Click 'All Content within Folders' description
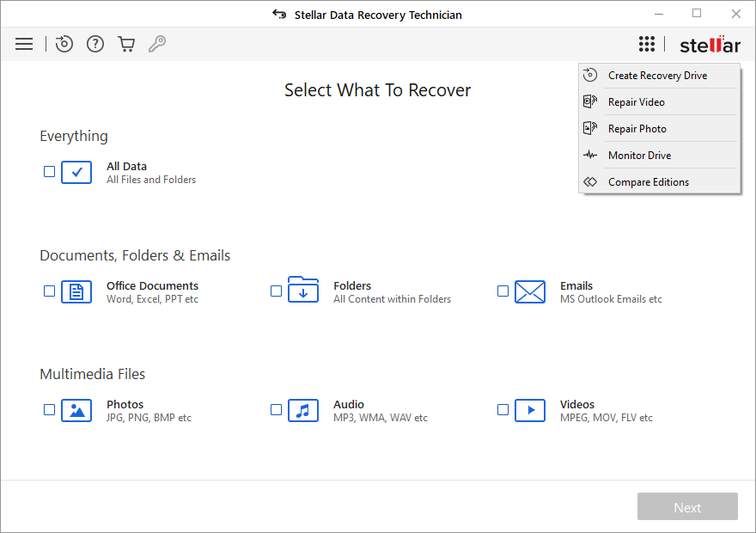Viewport: 756px width, 533px height. tap(392, 299)
